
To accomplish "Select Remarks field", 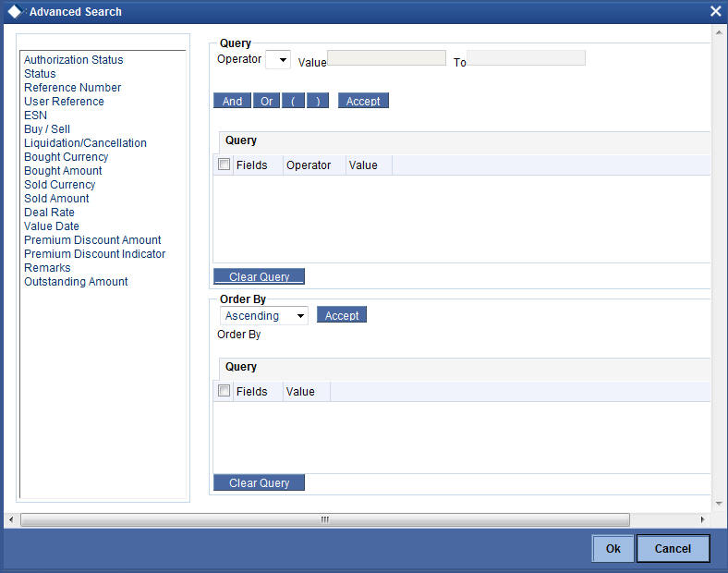I will 47,268.
